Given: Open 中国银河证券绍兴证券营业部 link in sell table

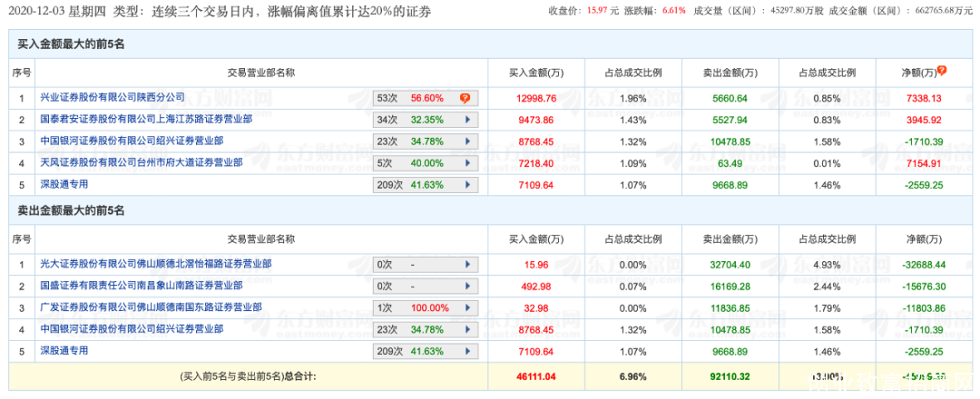Looking at the screenshot, I should pyautogui.click(x=132, y=329).
